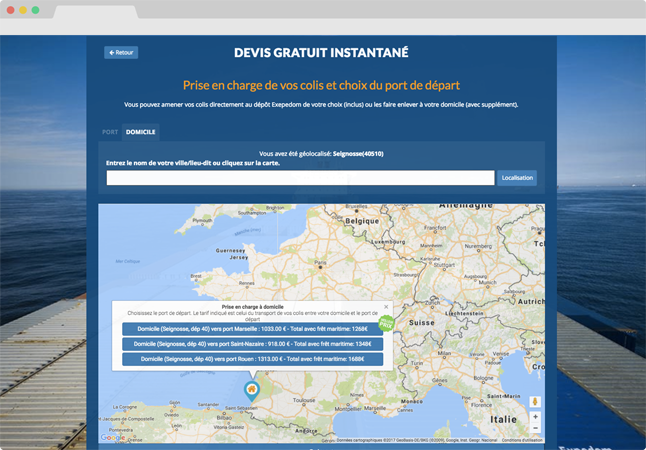Focus the city name input field
Screen dimensions: 646x450
300,178
